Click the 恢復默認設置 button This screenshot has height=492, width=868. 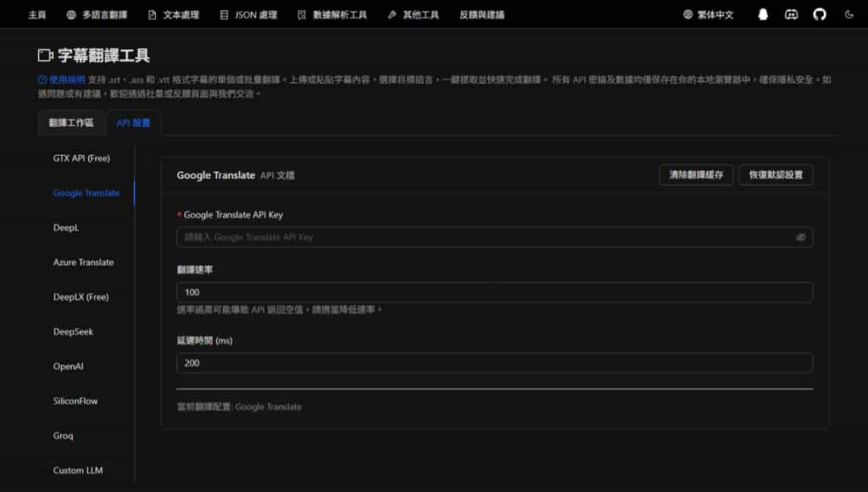pos(776,174)
